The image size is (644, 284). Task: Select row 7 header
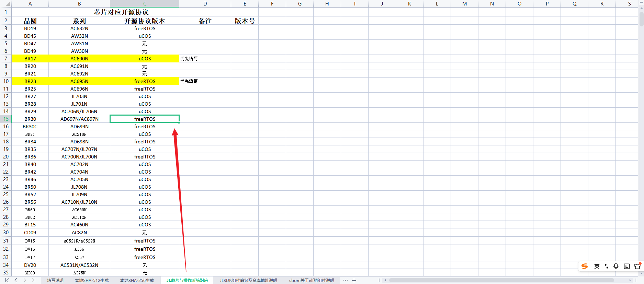6,59
